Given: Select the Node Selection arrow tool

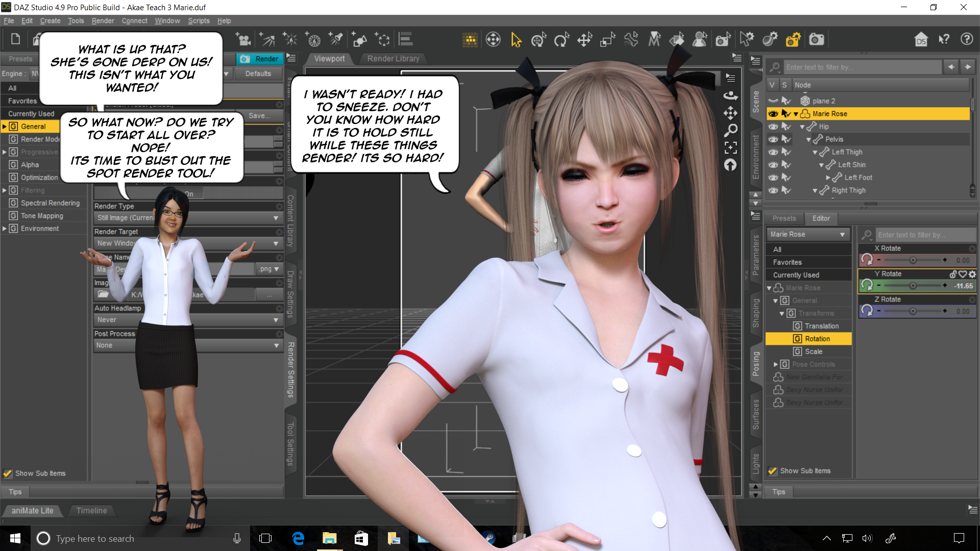Looking at the screenshot, I should coord(516,39).
